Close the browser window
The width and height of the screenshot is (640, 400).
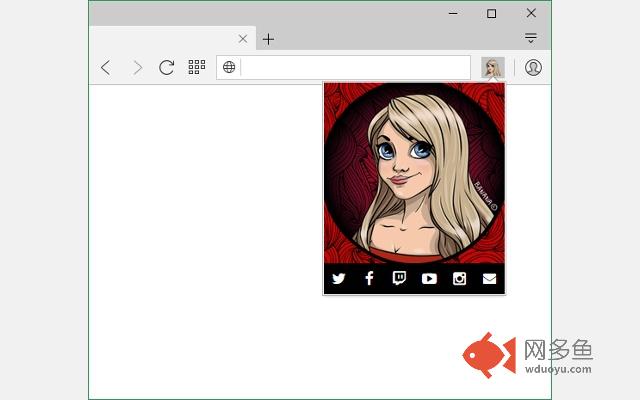point(531,13)
